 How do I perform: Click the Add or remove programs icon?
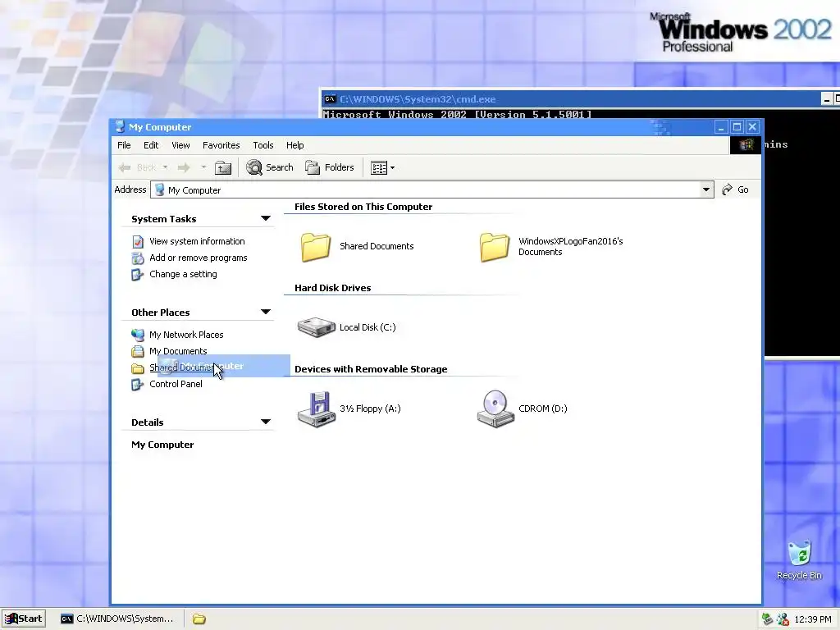[x=138, y=258]
